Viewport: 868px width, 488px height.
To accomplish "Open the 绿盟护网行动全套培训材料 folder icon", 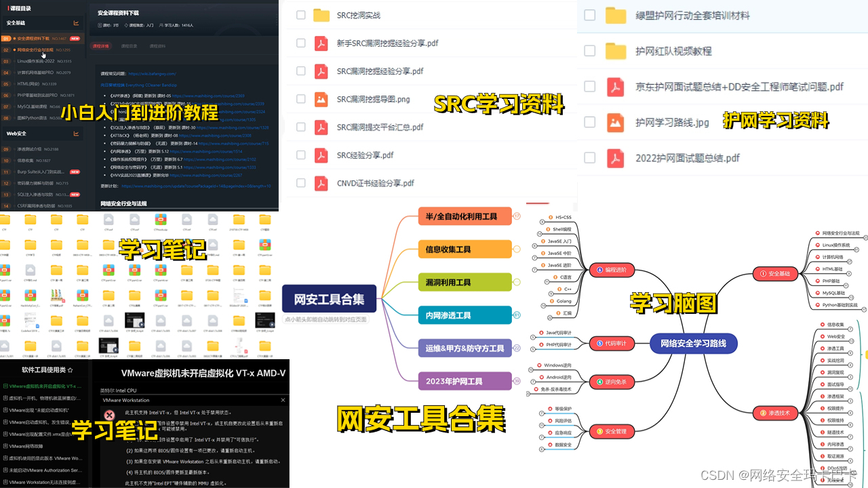I will pyautogui.click(x=616, y=14).
